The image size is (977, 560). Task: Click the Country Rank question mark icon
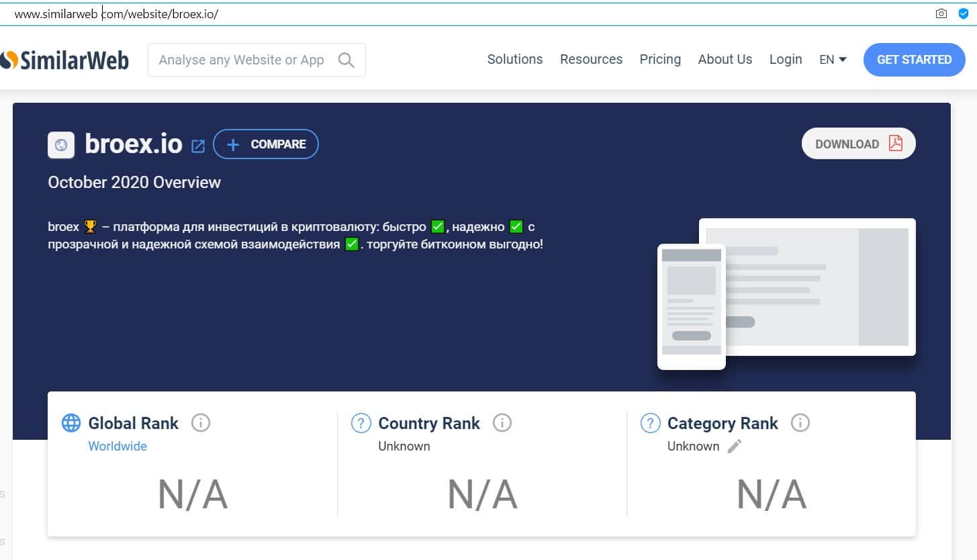click(361, 423)
